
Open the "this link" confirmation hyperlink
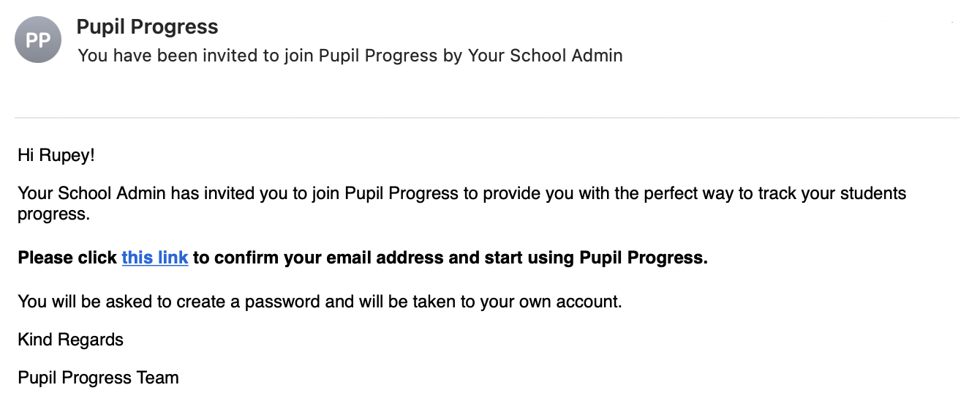154,258
